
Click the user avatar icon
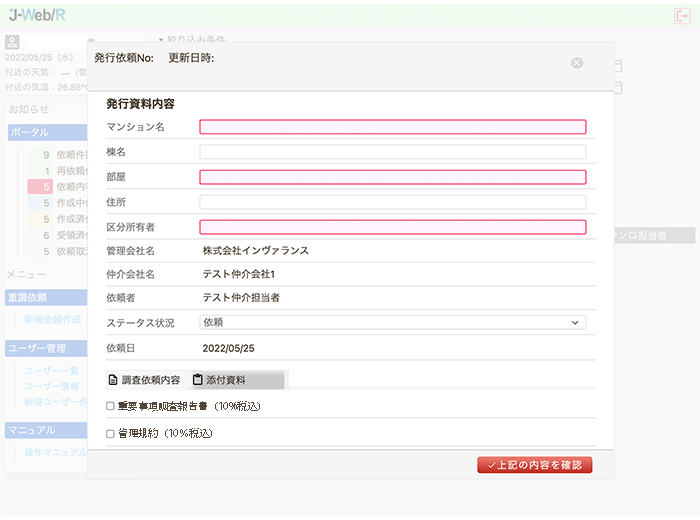tap(12, 42)
